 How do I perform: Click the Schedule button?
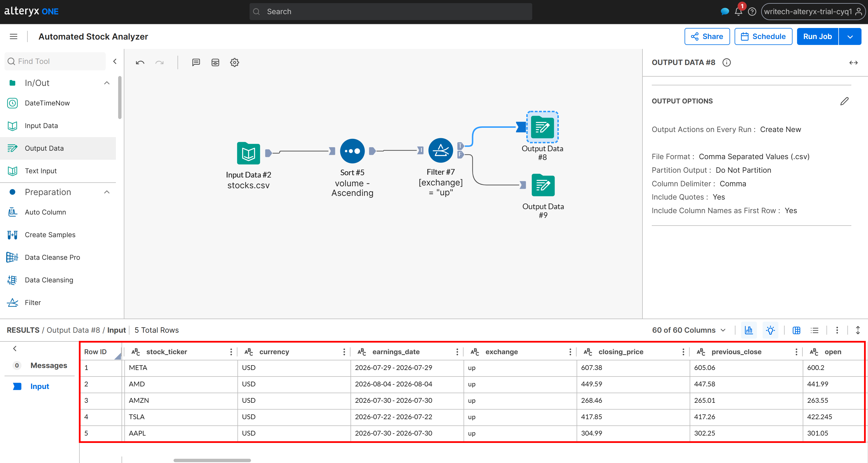763,36
